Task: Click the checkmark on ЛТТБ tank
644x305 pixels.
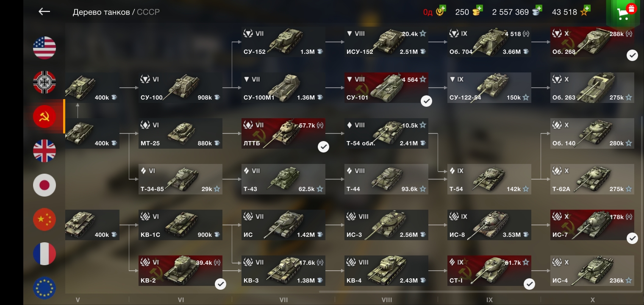Action: (323, 147)
